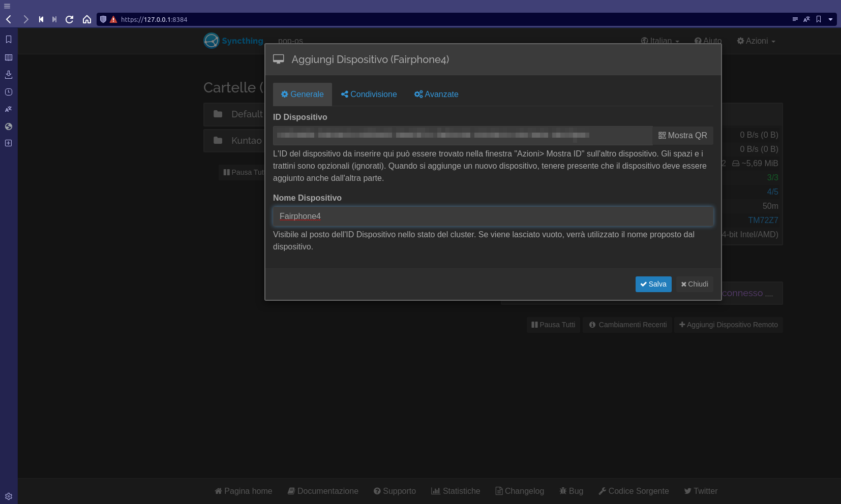Show the red certificate warning details
841x504 pixels.
click(x=113, y=19)
